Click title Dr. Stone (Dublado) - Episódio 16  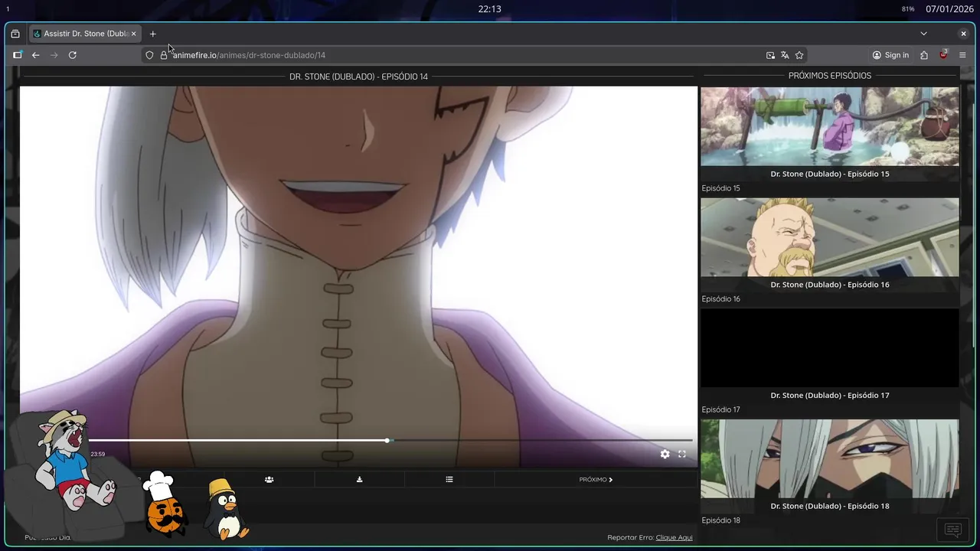pyautogui.click(x=830, y=285)
